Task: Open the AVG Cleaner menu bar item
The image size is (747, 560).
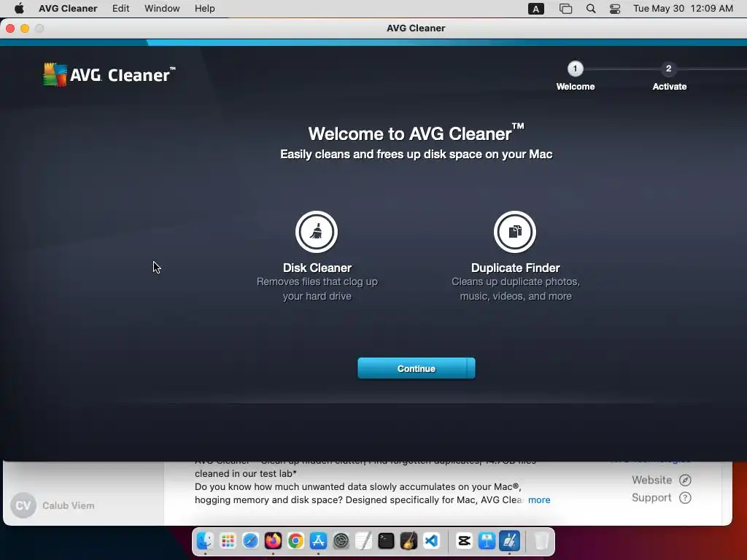Action: coord(68,9)
